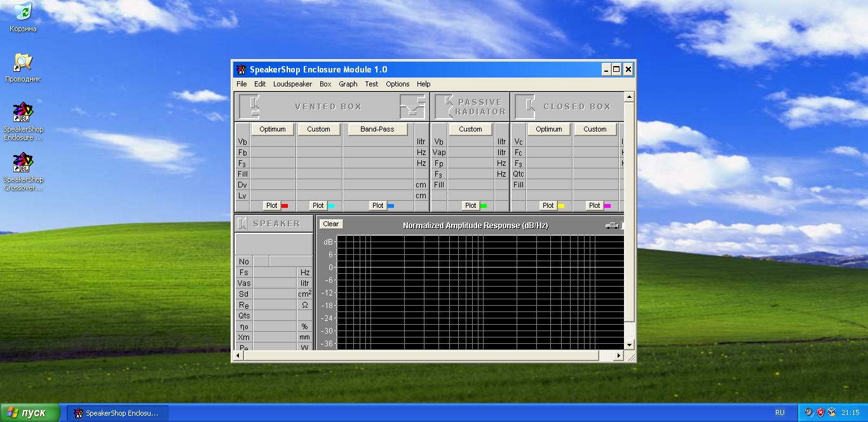Viewport: 868px width, 422px height.
Task: Click the horizontal scrollbar thumb
Action: coord(421,356)
